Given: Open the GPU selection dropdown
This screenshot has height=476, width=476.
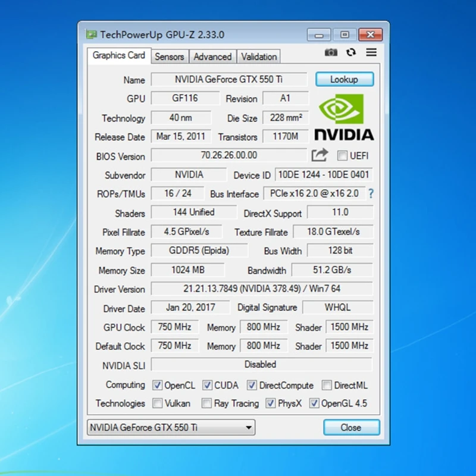Looking at the screenshot, I should (x=171, y=427).
